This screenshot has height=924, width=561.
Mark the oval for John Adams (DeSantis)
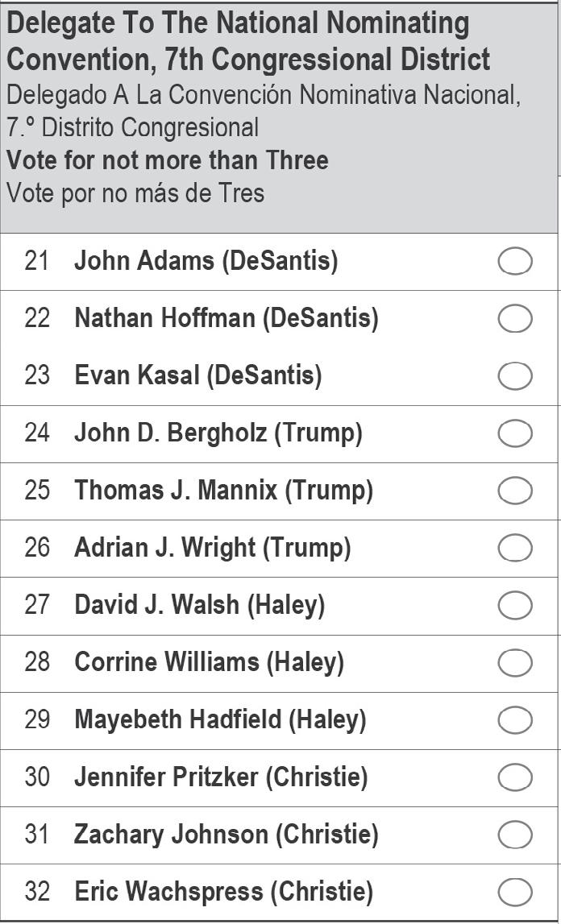[x=515, y=262]
